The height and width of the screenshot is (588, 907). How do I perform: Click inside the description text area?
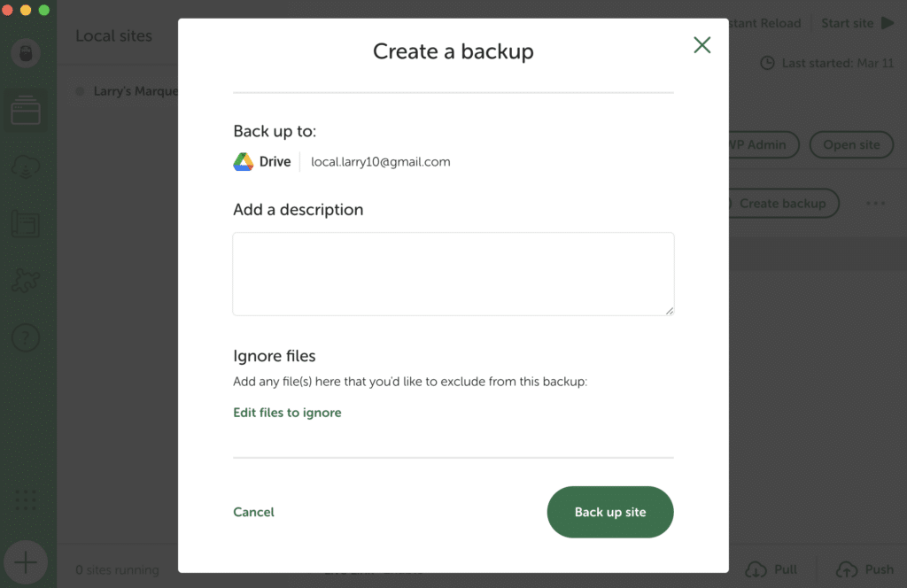pos(453,274)
